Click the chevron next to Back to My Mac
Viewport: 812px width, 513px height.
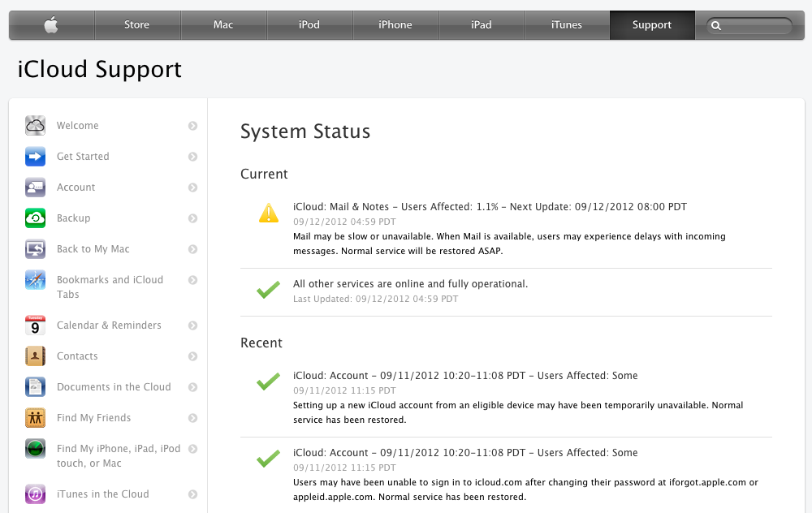(x=192, y=249)
